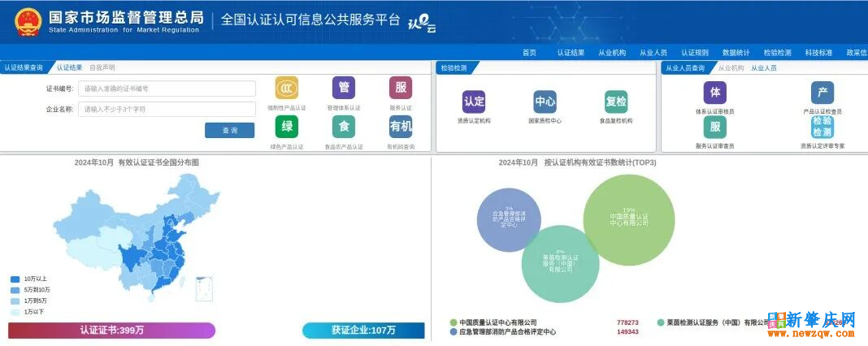Focus the 证书编号 input field
This screenshot has height=346, width=868.
(167, 89)
